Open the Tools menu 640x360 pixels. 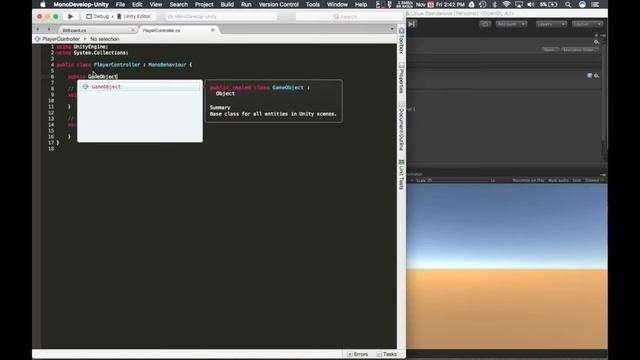313,4
